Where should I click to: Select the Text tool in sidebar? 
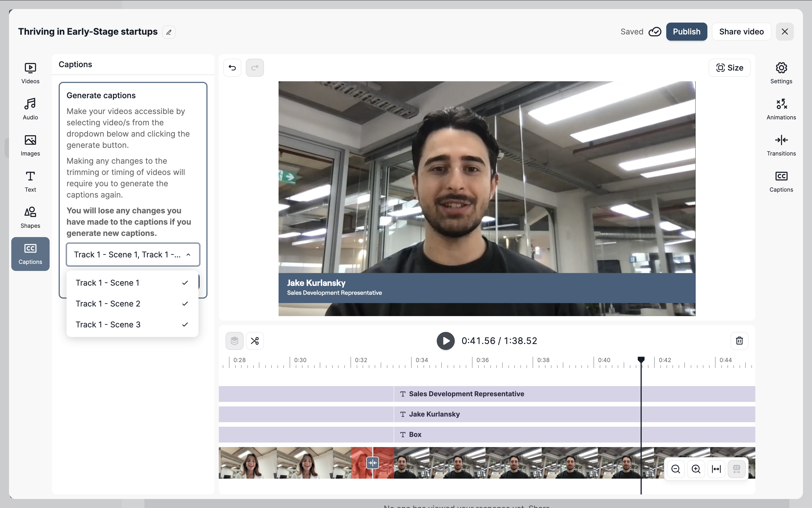tap(30, 181)
